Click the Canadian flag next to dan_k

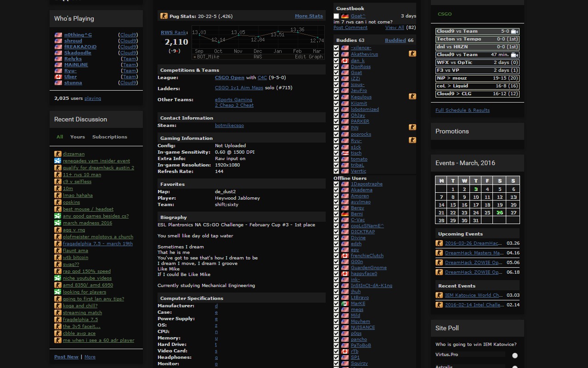pos(345,61)
